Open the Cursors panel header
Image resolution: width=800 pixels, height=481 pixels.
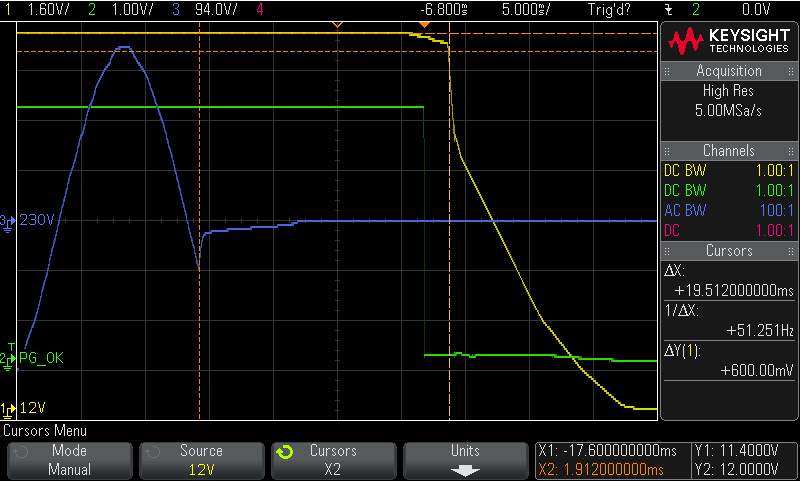729,251
